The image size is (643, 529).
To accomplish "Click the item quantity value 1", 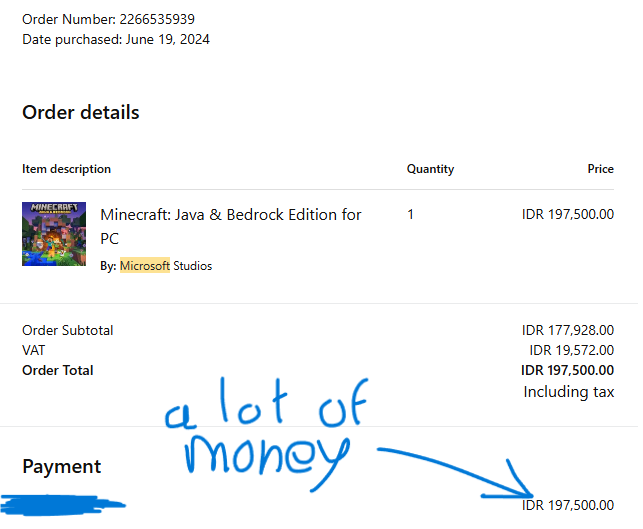I will (x=410, y=214).
